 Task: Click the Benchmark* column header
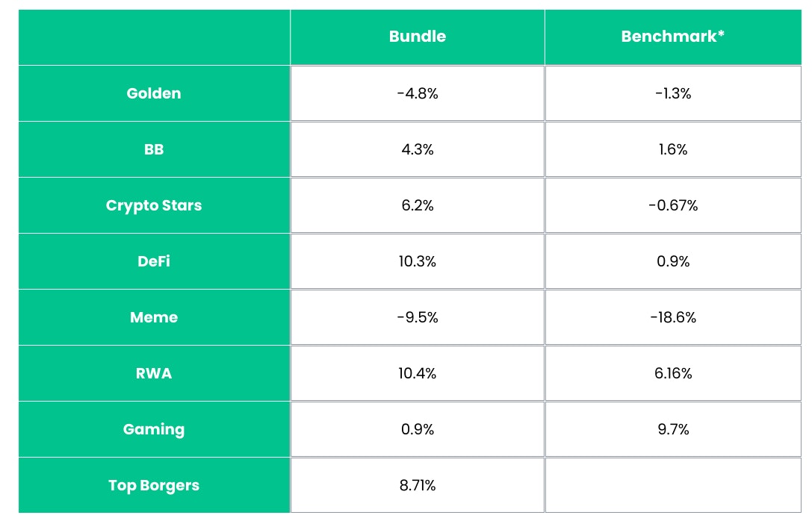(x=672, y=37)
